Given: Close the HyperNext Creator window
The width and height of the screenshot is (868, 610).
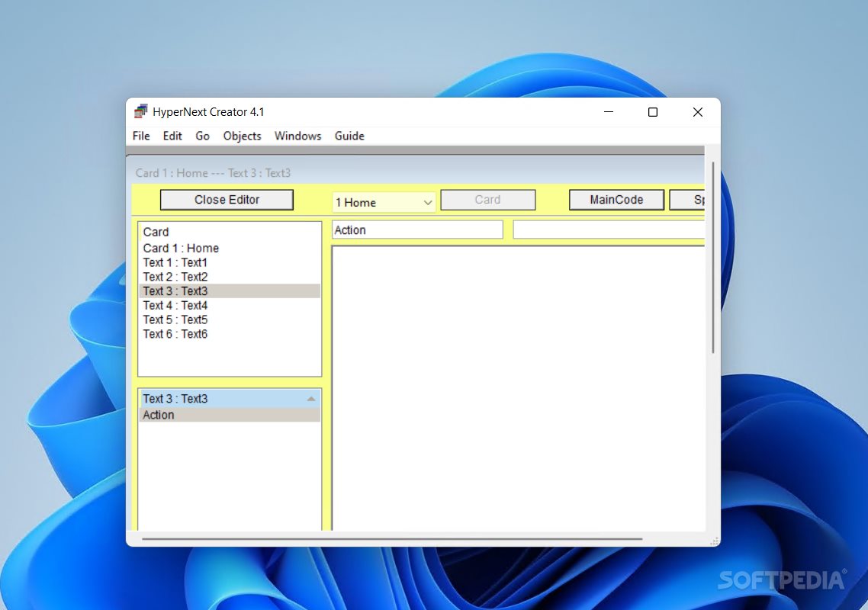Looking at the screenshot, I should tap(697, 112).
